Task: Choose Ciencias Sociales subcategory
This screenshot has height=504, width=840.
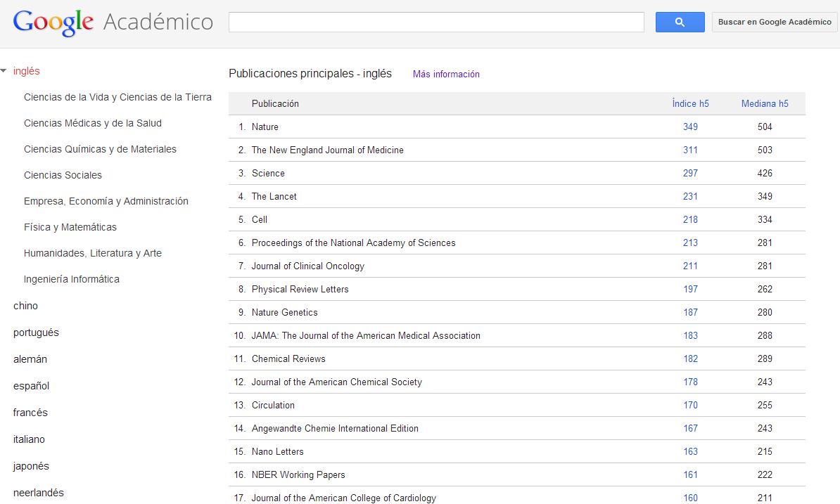Action: 63,175
